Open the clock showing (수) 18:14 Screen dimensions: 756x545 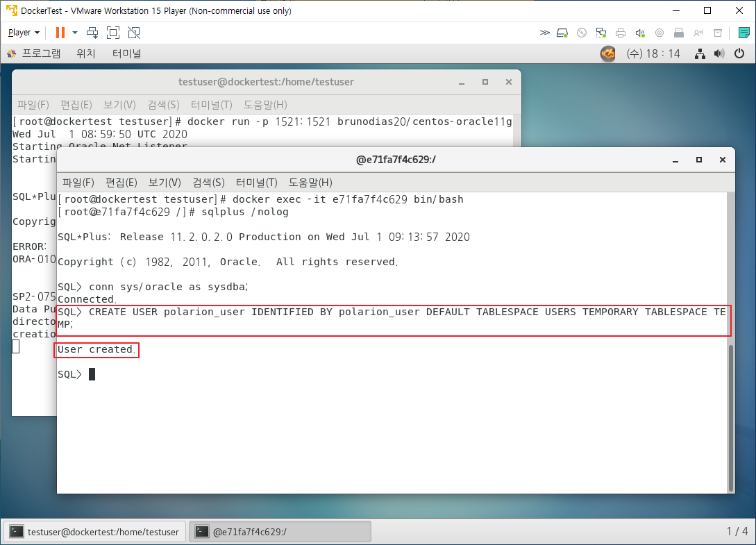[x=653, y=53]
